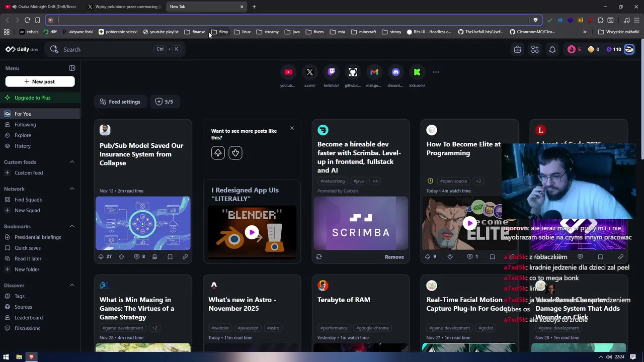Click the Brave Shields lion icon
The width and height of the screenshot is (644, 362).
[535, 20]
